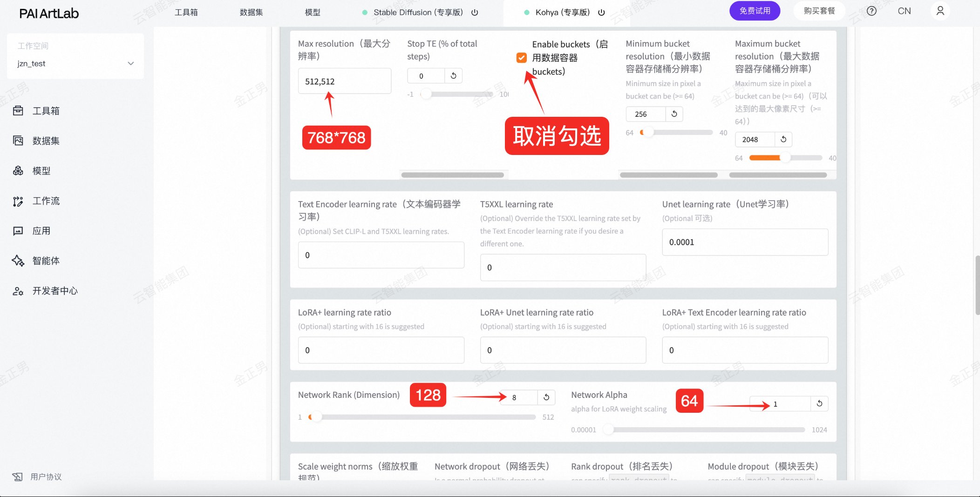Adjust the Network Alpha slider

(x=704, y=430)
